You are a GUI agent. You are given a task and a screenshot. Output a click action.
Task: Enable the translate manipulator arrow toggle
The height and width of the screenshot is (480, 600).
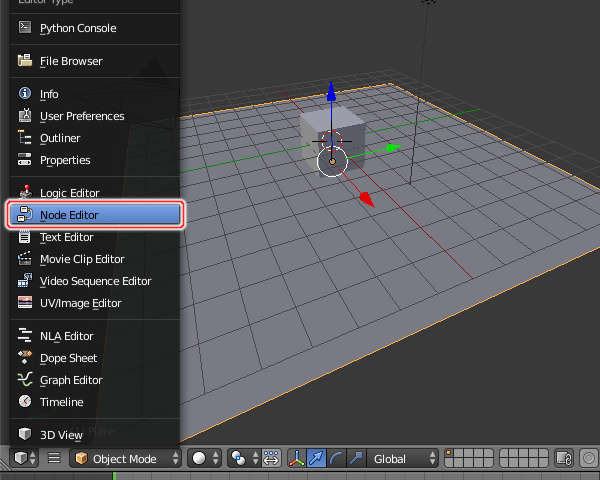(x=316, y=459)
